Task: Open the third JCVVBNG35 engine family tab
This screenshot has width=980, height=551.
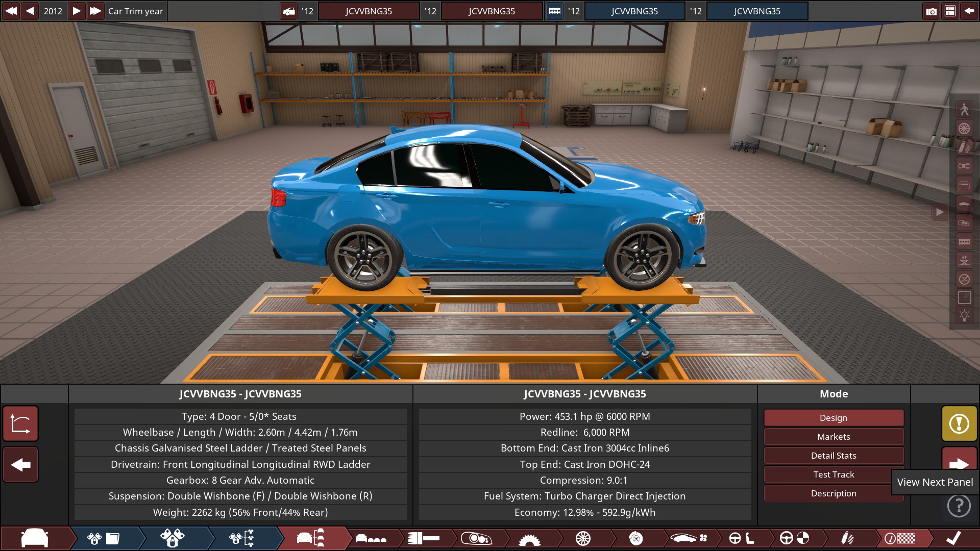Action: coord(634,11)
